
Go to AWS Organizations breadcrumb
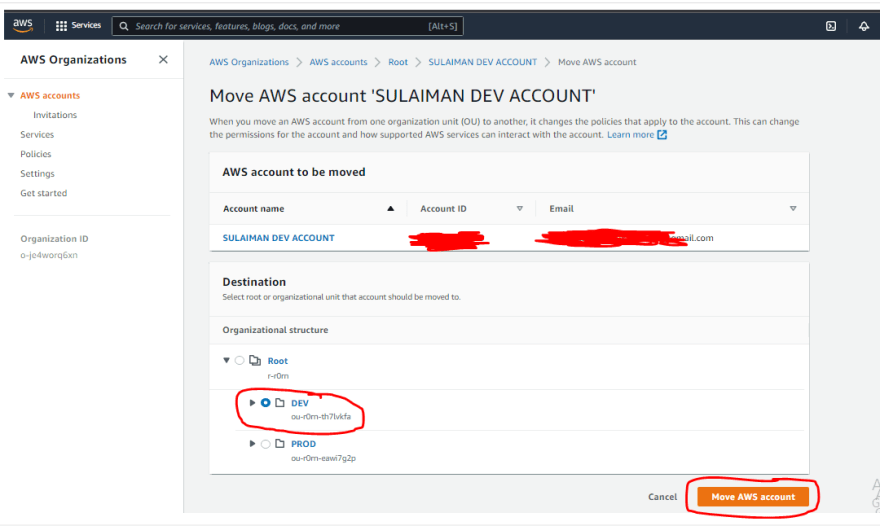[x=249, y=62]
